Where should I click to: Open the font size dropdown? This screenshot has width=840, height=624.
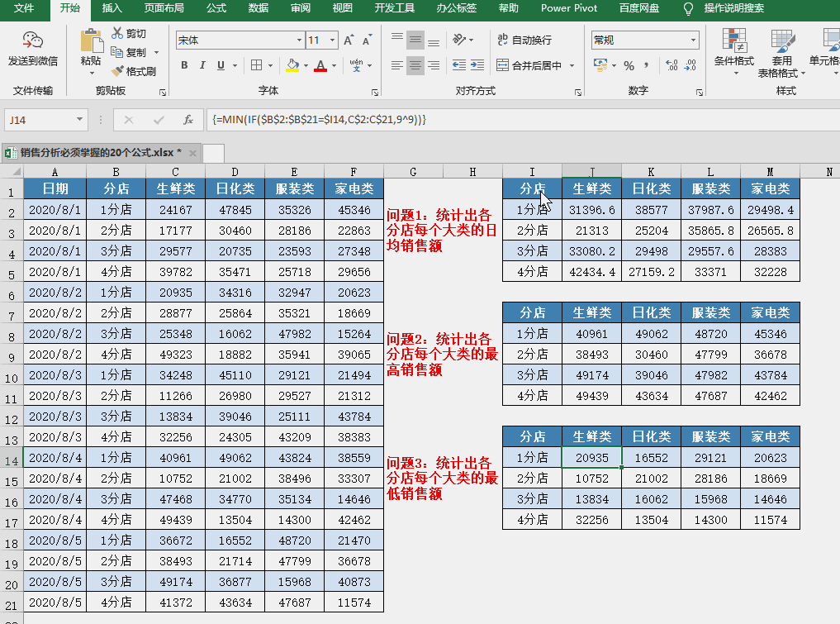coord(332,40)
